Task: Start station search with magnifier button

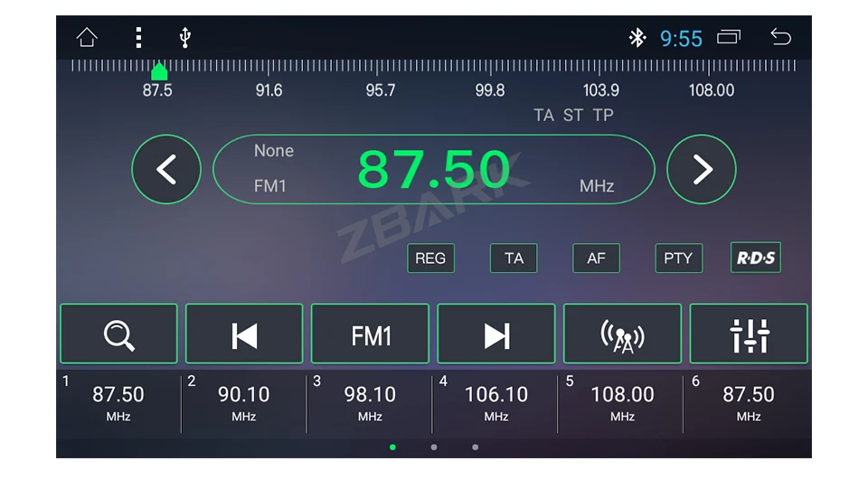Action: (x=119, y=334)
